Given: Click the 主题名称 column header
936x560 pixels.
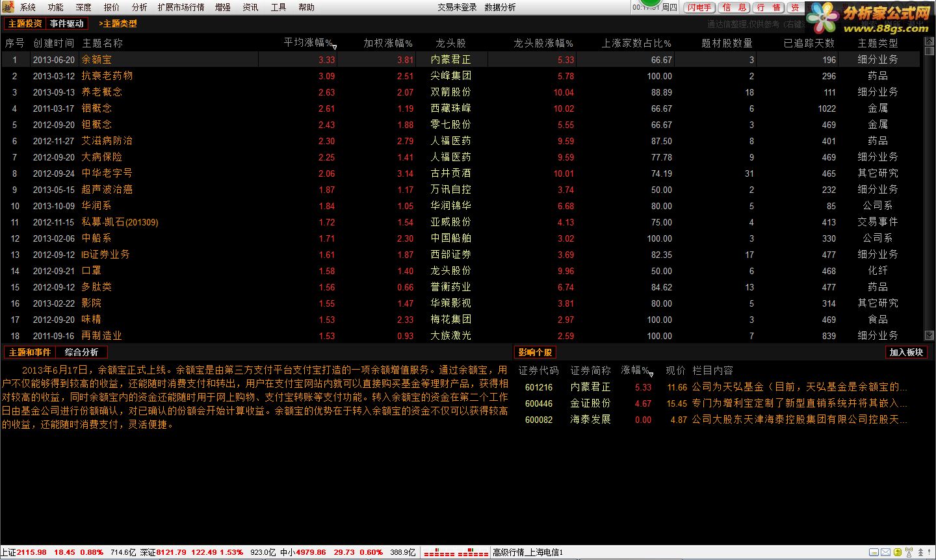Looking at the screenshot, I should 102,43.
